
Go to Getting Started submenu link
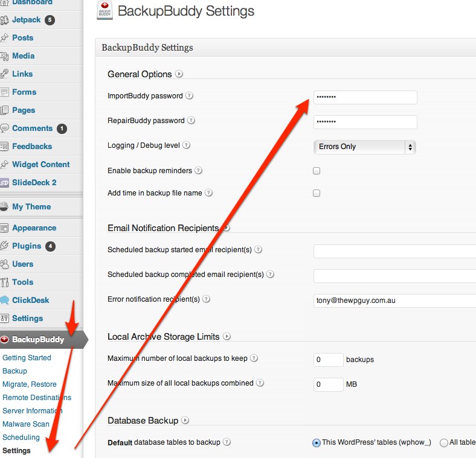(x=27, y=358)
